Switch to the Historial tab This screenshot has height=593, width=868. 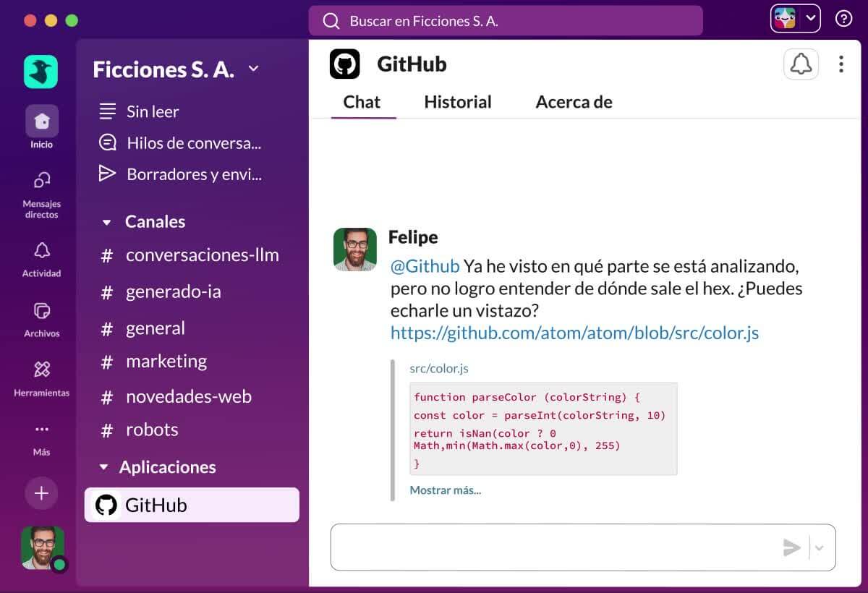point(458,102)
